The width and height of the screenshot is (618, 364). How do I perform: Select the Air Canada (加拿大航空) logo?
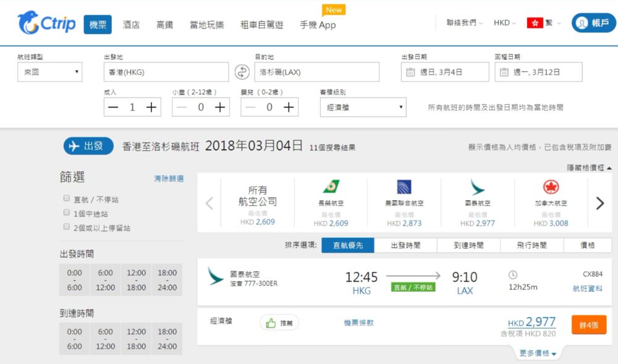(x=551, y=187)
